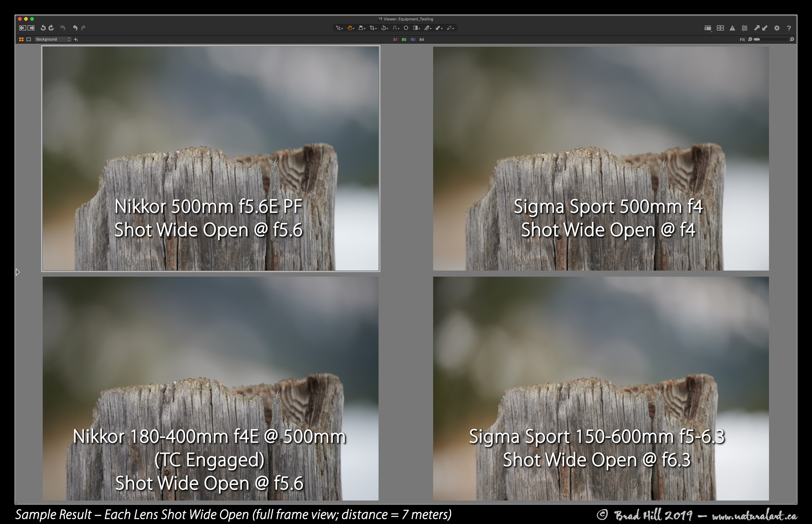Activate the orange Pan hand tool
This screenshot has width=812, height=524.
(x=350, y=28)
